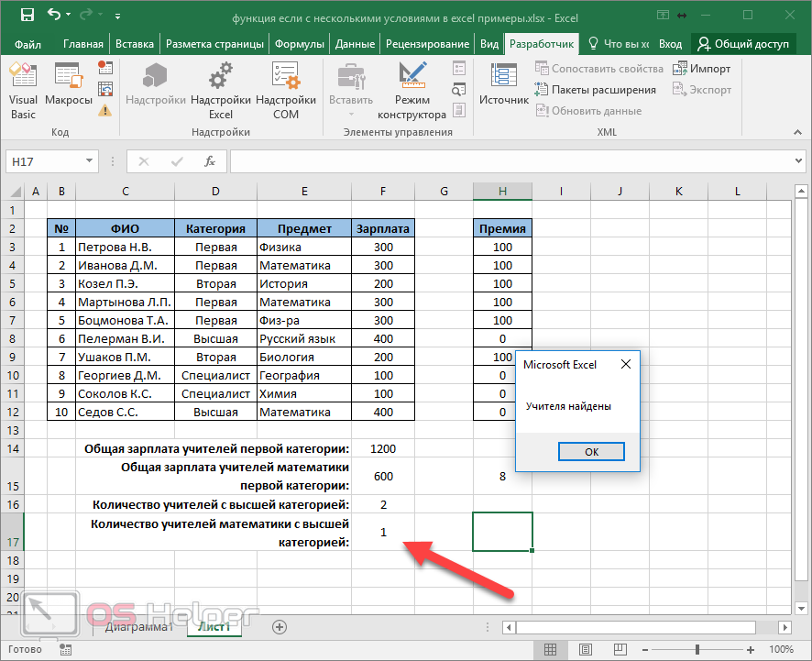Image resolution: width=812 pixels, height=661 pixels.
Task: Click the Макросы (Macros) icon
Action: click(69, 92)
